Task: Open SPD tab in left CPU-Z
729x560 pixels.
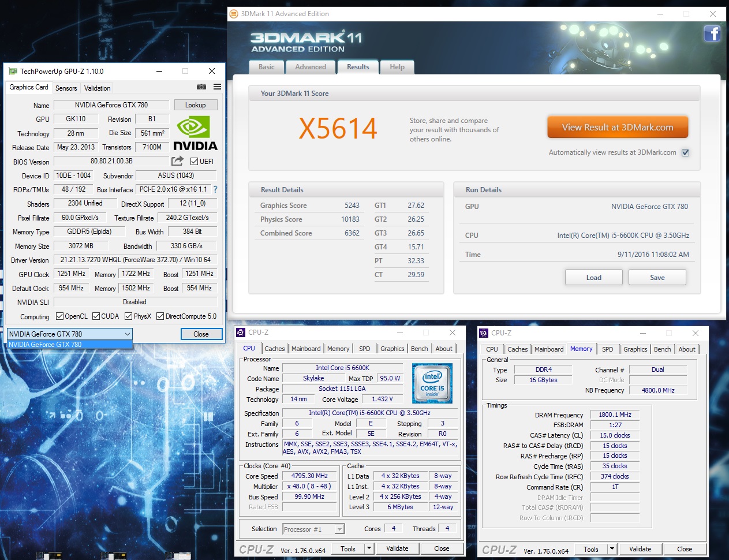Action: pyautogui.click(x=365, y=349)
